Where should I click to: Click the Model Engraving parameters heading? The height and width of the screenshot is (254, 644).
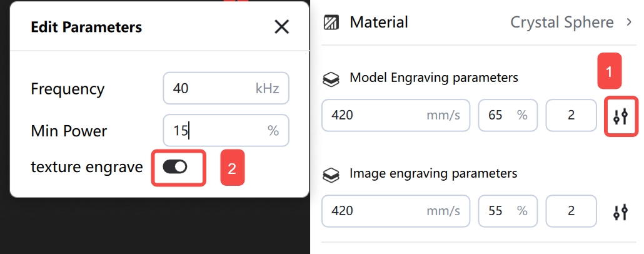pyautogui.click(x=434, y=78)
